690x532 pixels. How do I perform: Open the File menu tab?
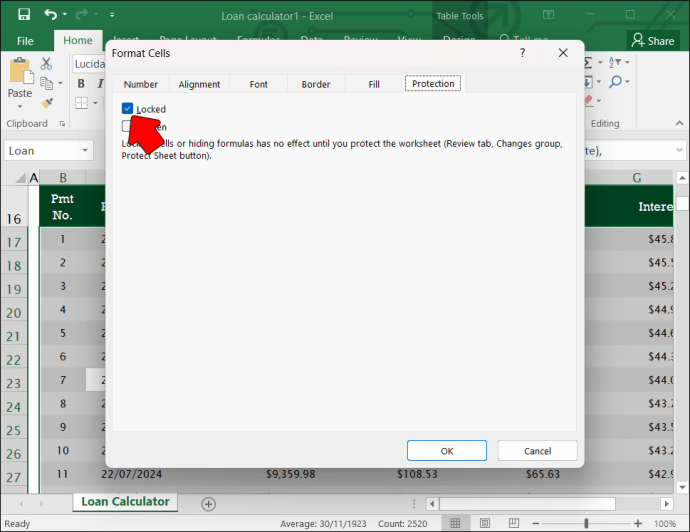25,41
